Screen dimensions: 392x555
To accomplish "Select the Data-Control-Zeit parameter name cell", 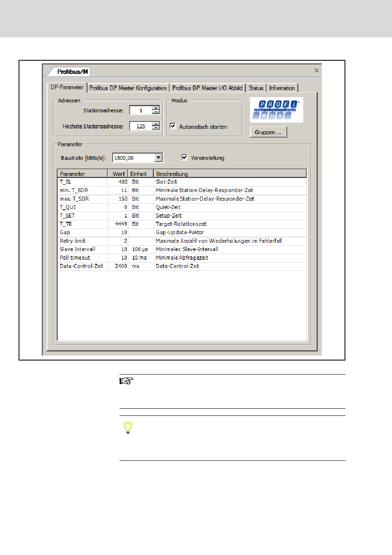I will click(83, 266).
